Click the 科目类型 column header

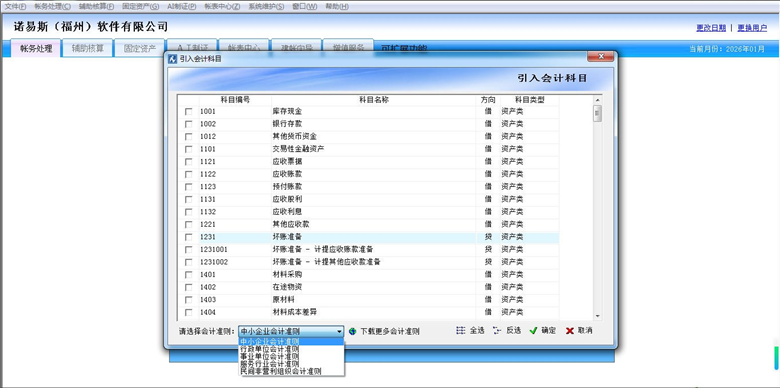pyautogui.click(x=530, y=100)
